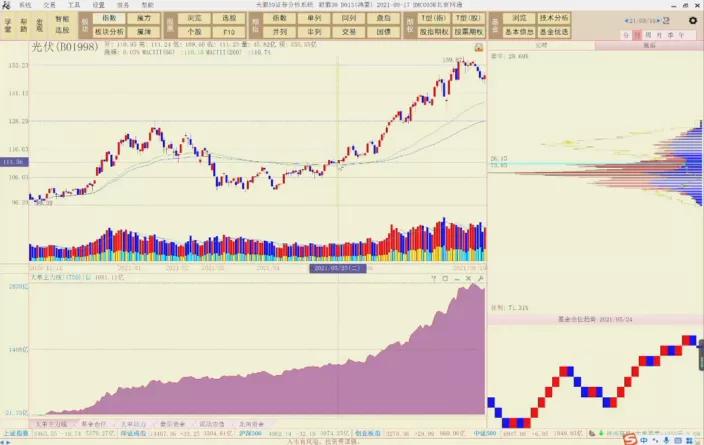
Task: Click the 选股 button
Action: (x=229, y=18)
